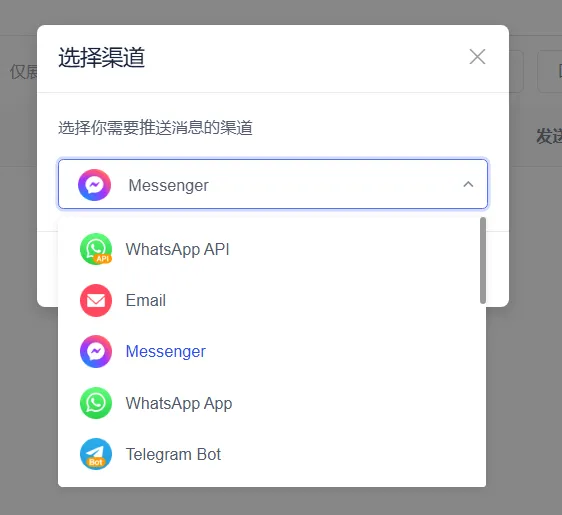
Task: Open the Messenger channel select box
Action: [x=273, y=184]
